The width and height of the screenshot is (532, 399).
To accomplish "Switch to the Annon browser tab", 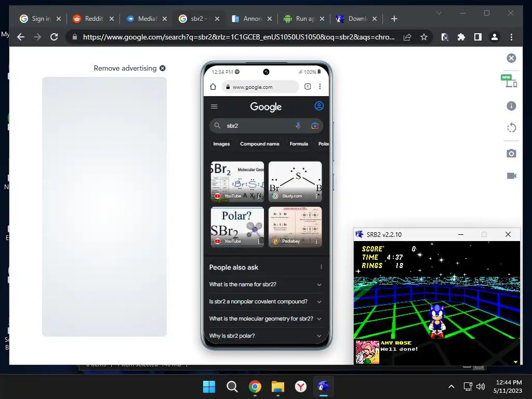I will click(252, 19).
